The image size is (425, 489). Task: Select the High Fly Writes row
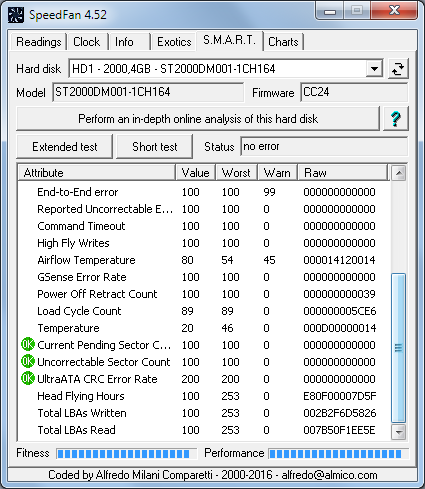click(203, 243)
